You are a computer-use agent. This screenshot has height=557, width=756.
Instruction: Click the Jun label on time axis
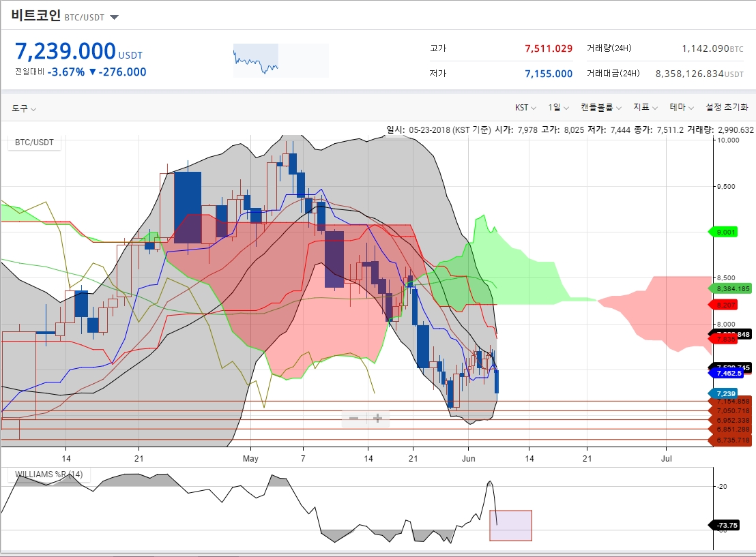click(x=468, y=459)
